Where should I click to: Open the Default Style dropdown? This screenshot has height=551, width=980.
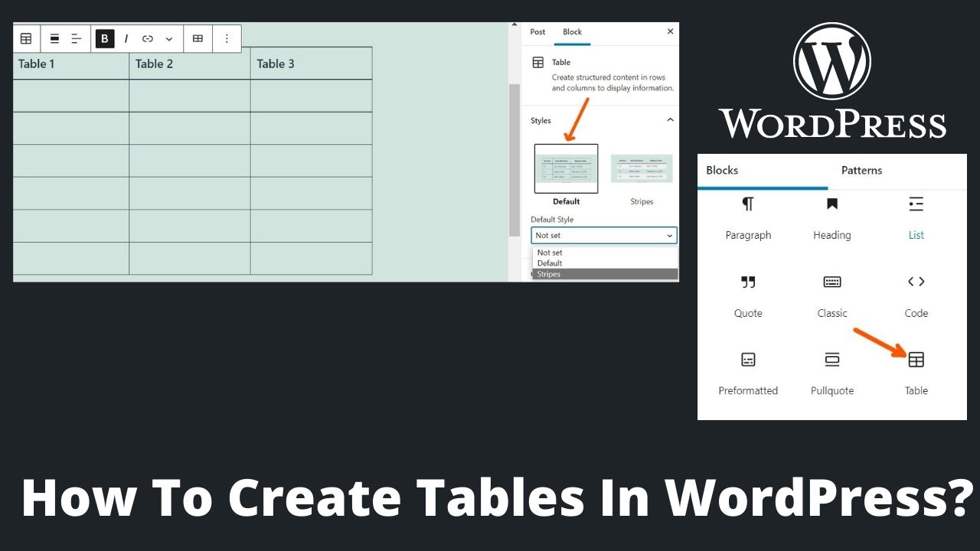[x=603, y=235]
